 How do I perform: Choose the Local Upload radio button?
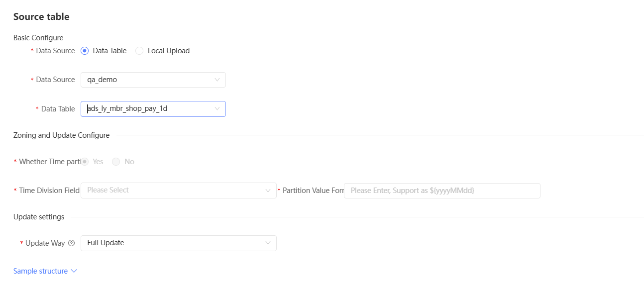139,51
